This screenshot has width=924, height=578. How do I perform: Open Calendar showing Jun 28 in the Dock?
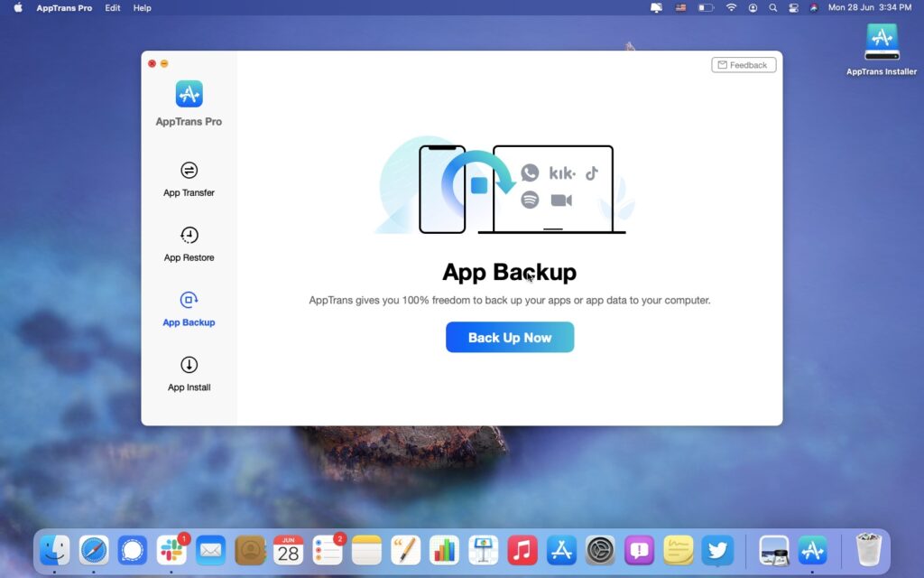click(x=286, y=549)
